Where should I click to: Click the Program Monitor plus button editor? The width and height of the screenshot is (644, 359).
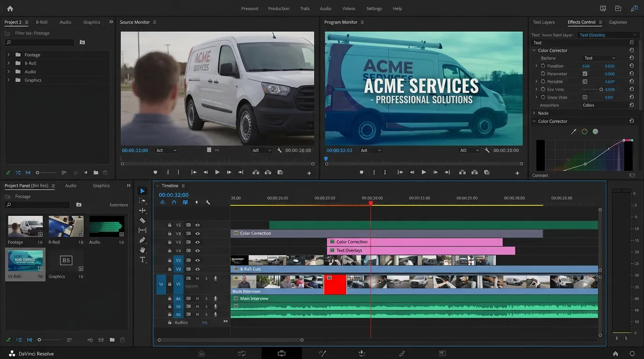[517, 173]
